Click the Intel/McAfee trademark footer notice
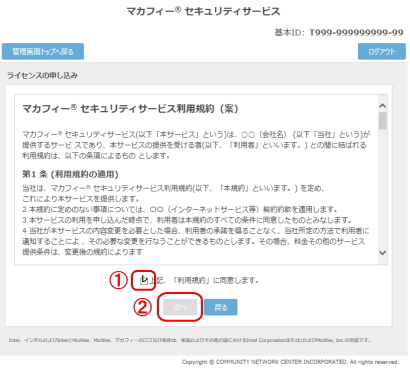Screen dimensions: 410x368 click(x=190, y=340)
